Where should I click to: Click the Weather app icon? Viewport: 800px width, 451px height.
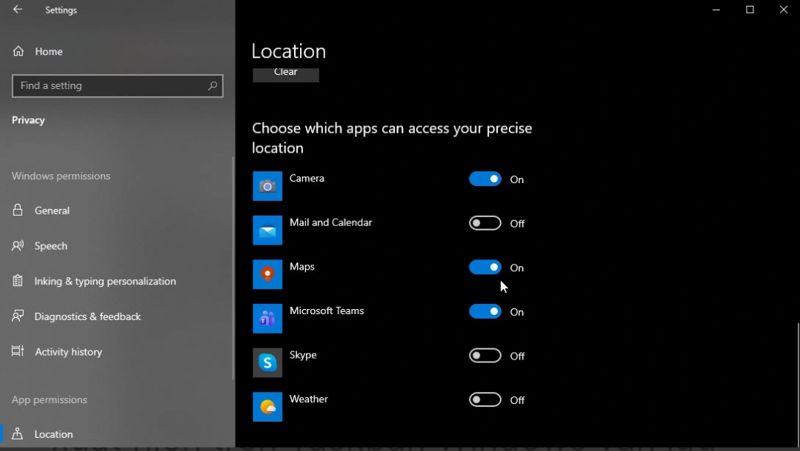click(267, 407)
